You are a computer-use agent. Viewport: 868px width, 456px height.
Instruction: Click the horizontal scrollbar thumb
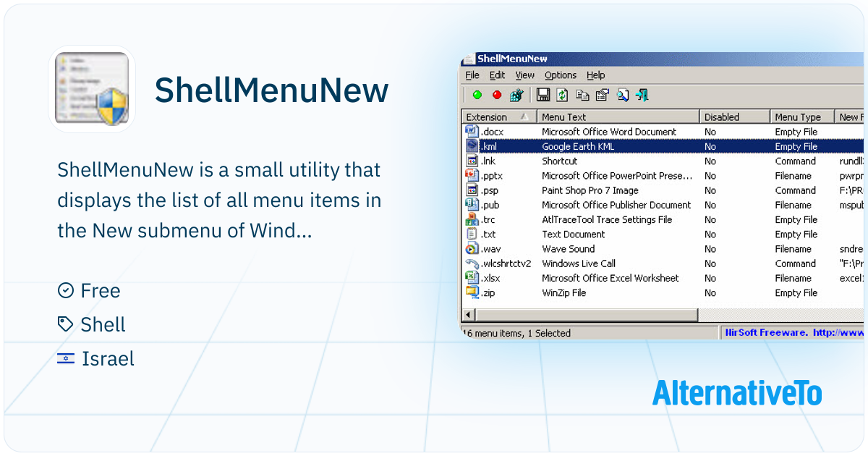coord(586,315)
